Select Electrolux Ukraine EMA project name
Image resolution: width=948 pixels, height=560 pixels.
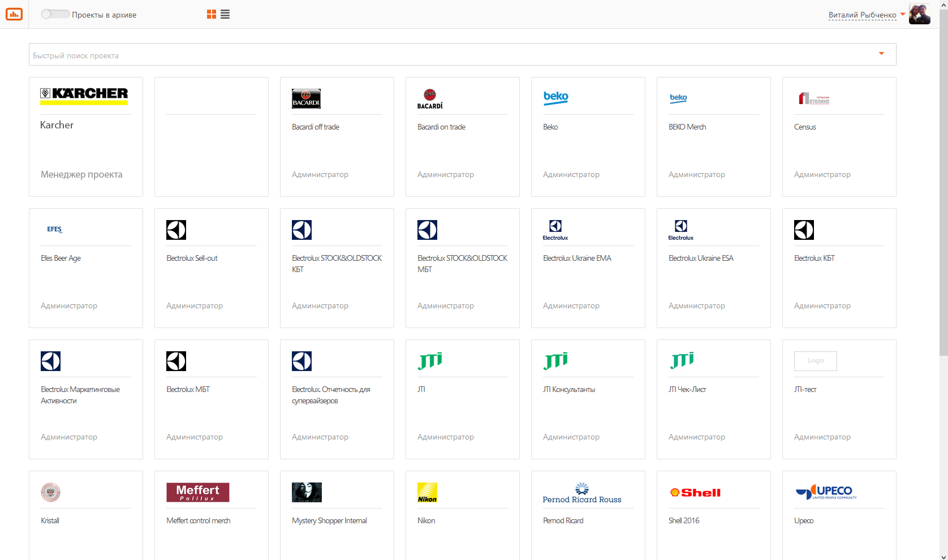pos(577,258)
